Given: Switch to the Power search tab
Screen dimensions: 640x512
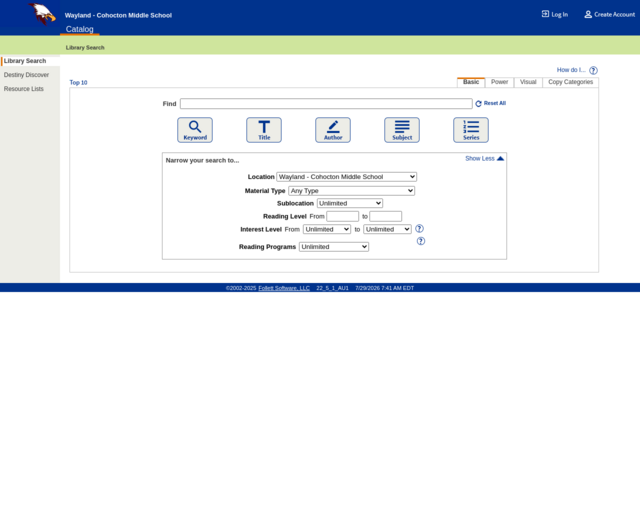Looking at the screenshot, I should [x=500, y=82].
